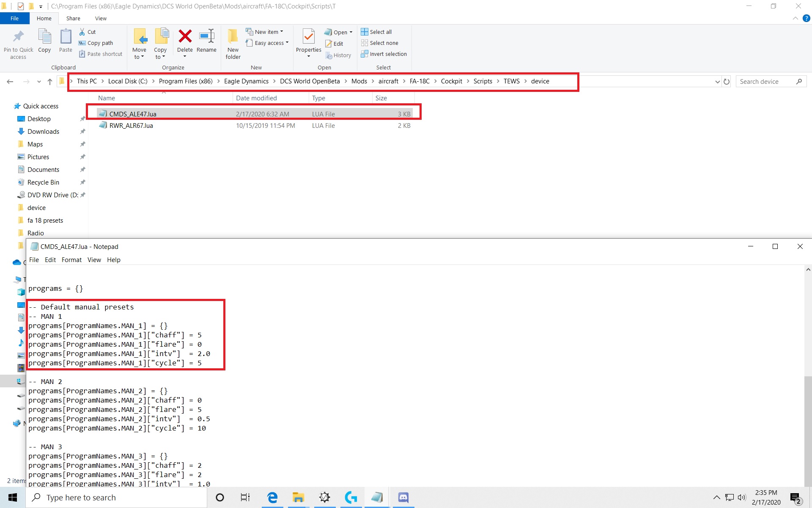The image size is (812, 508).
Task: Click the Copy icon in Clipboard group
Action: point(44,36)
